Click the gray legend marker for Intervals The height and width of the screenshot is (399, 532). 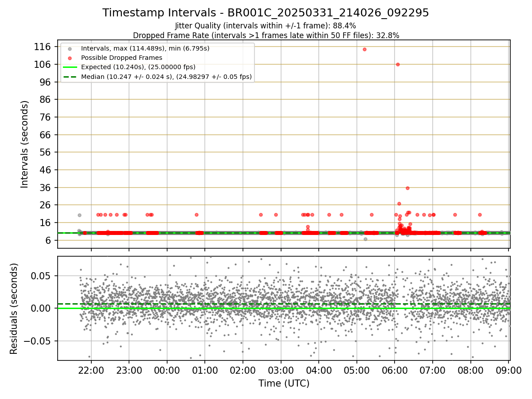70,48
